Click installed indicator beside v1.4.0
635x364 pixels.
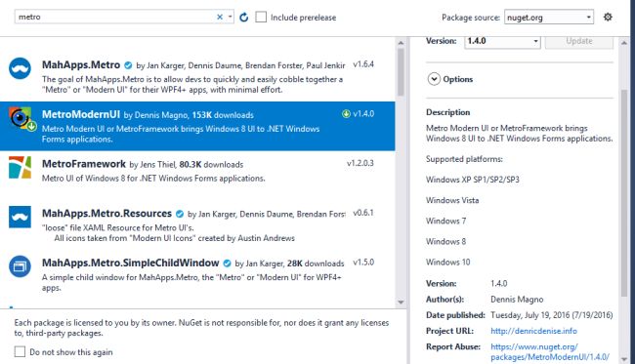pos(346,114)
